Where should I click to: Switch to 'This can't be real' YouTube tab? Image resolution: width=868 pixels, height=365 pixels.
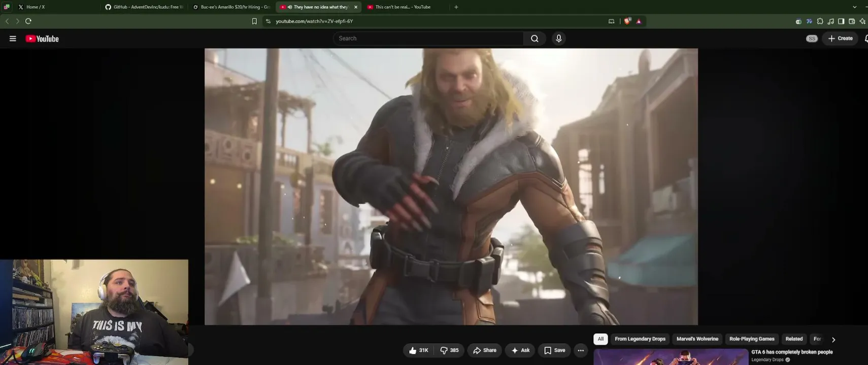pos(406,7)
